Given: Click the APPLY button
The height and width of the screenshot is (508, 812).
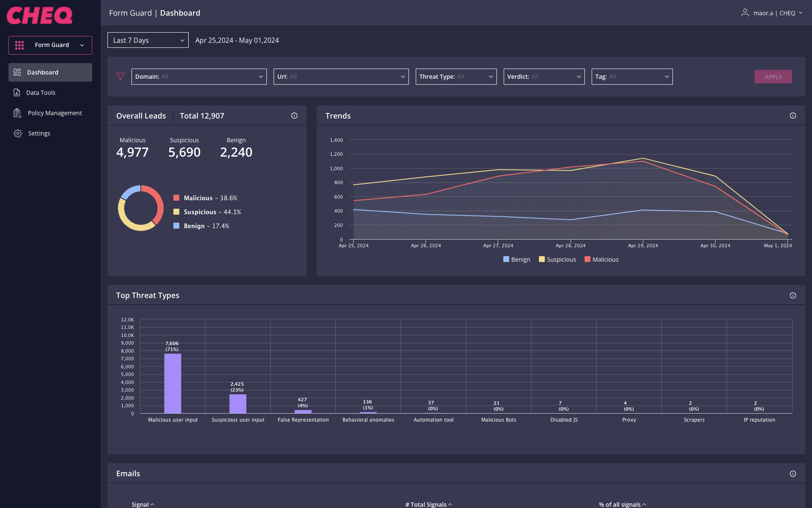Looking at the screenshot, I should click(x=773, y=77).
